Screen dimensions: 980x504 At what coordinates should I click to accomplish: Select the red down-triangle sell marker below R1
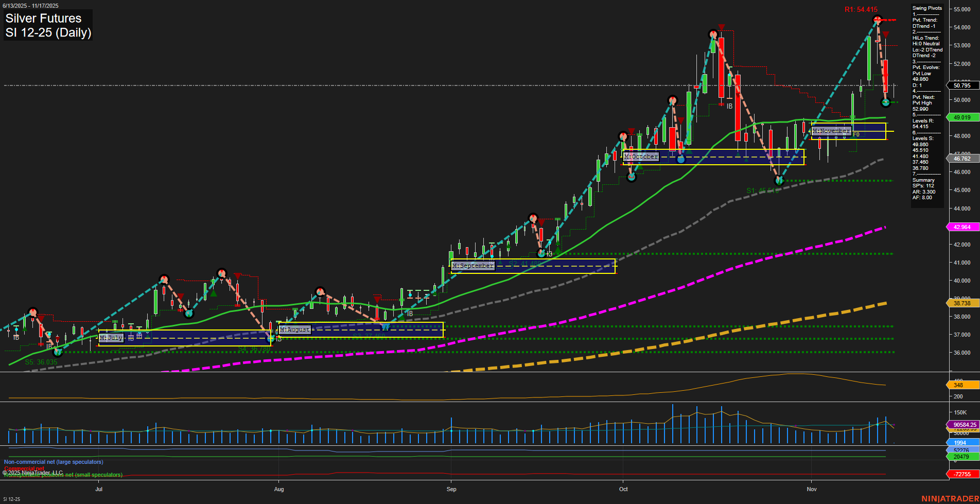tap(886, 34)
